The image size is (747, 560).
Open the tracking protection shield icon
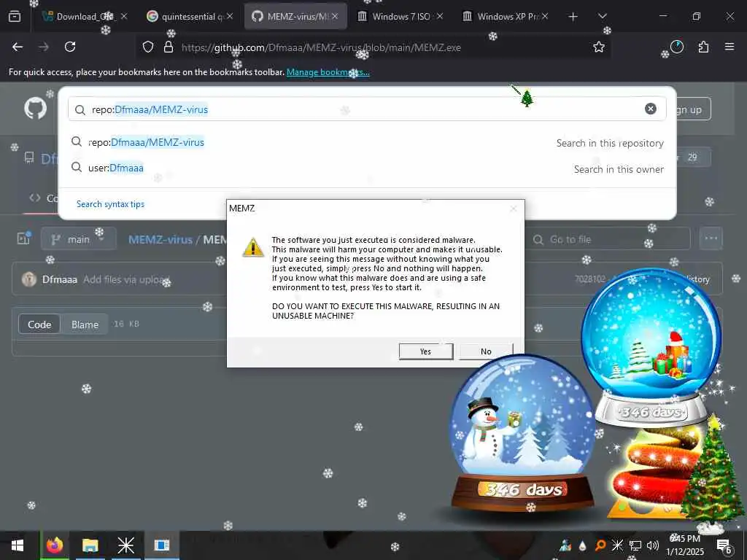click(148, 47)
